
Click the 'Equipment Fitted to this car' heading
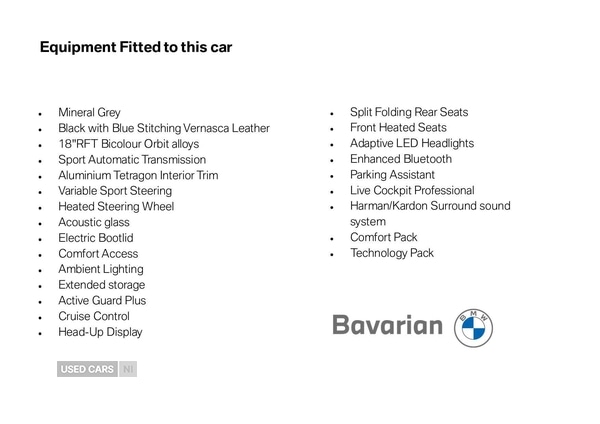pos(135,47)
